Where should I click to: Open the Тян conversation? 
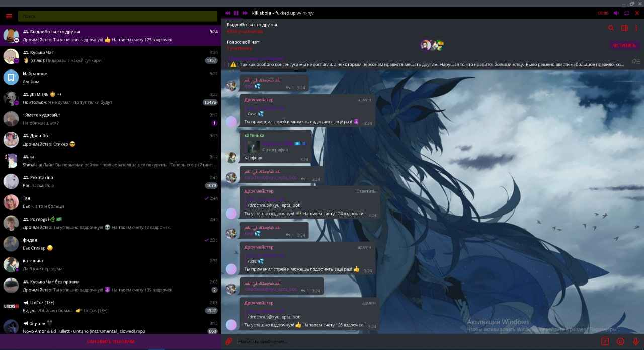pos(110,202)
